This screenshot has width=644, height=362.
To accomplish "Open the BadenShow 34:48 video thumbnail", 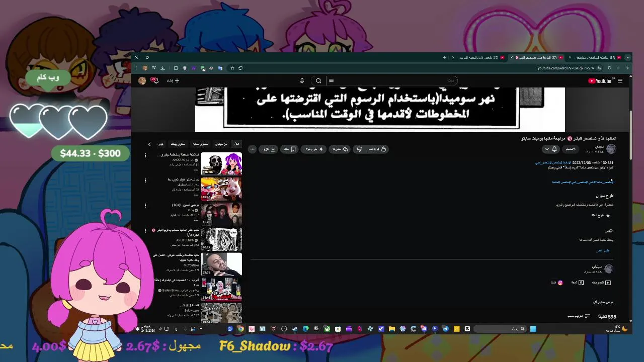I will pyautogui.click(x=221, y=289).
